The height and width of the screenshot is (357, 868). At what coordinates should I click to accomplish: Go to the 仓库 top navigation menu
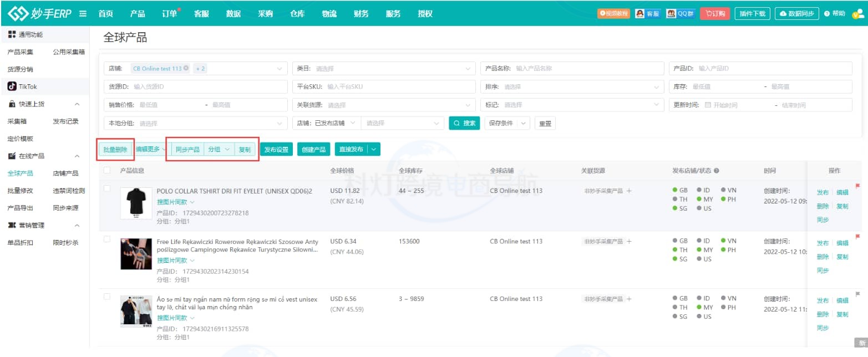[x=297, y=13]
